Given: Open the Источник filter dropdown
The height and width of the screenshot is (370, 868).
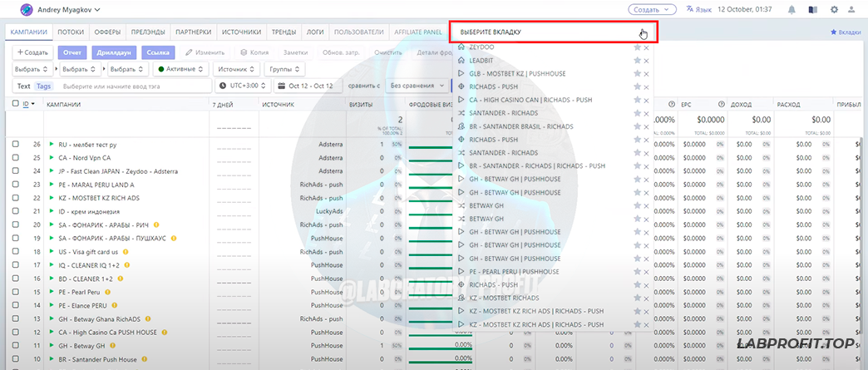Looking at the screenshot, I should pos(235,69).
